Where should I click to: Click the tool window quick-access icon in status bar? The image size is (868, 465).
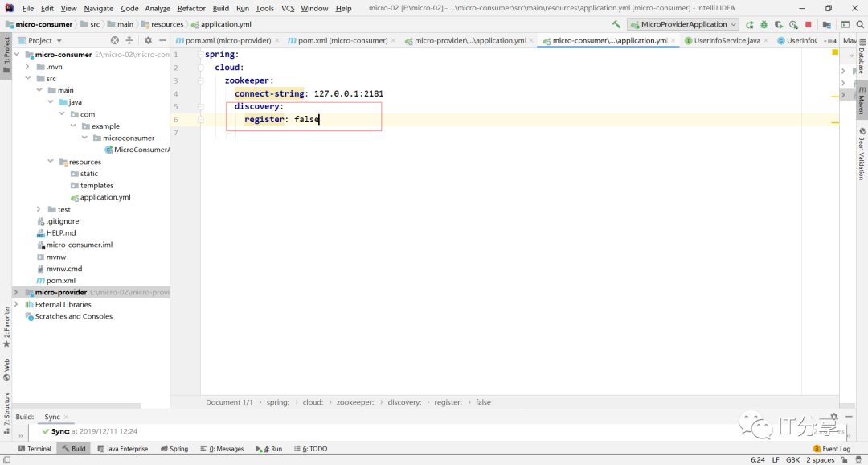(6, 459)
